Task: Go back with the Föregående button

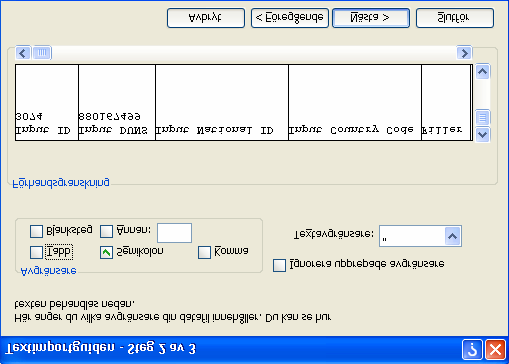Action: pos(289,18)
